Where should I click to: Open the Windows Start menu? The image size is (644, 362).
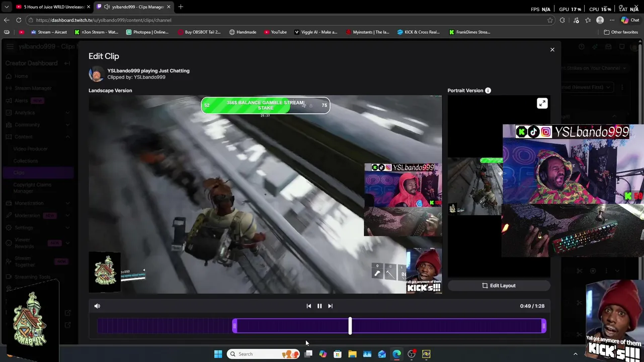coord(218,354)
